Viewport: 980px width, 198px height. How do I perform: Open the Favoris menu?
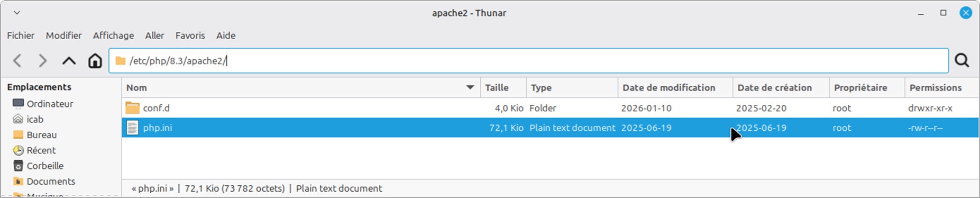pyautogui.click(x=190, y=35)
